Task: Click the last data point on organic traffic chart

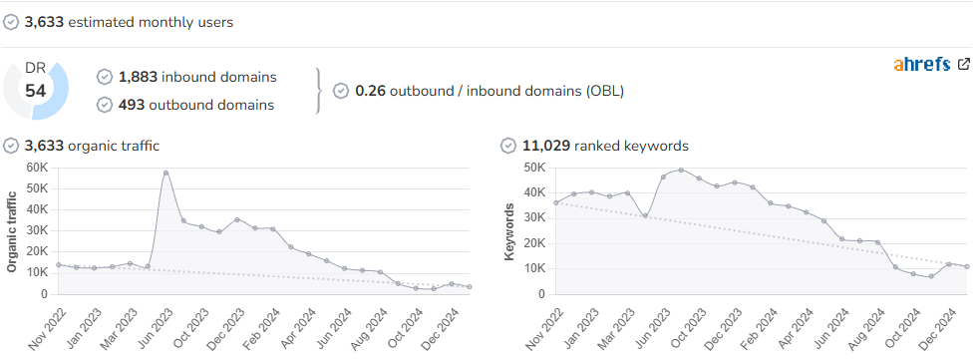Action: (470, 287)
